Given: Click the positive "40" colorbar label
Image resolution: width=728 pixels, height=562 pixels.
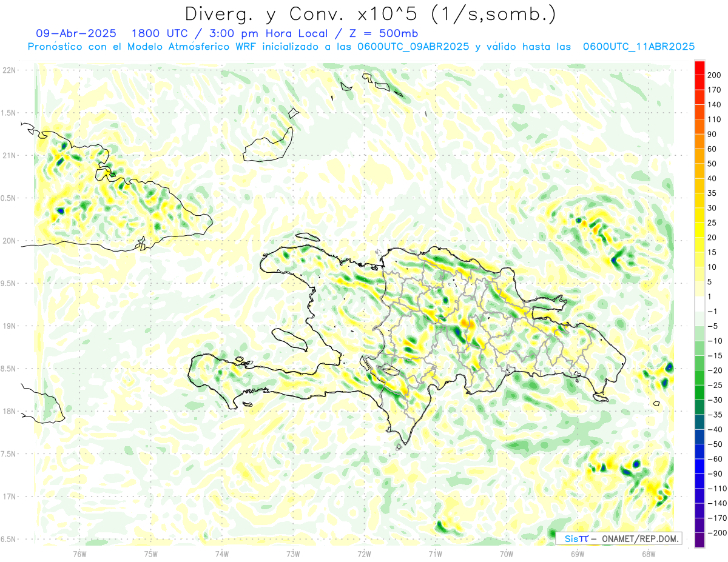Looking at the screenshot, I should [713, 178].
